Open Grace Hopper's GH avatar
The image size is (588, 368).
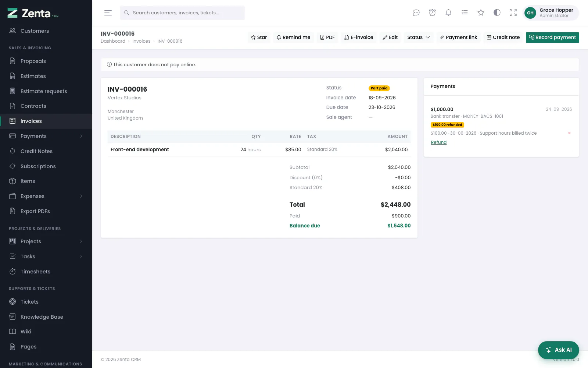click(x=530, y=13)
